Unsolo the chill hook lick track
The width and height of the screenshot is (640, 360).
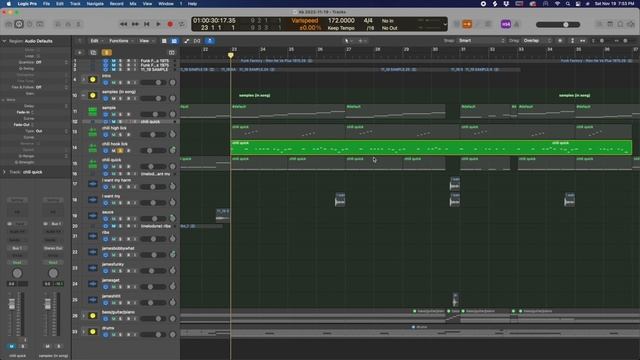tap(120, 151)
